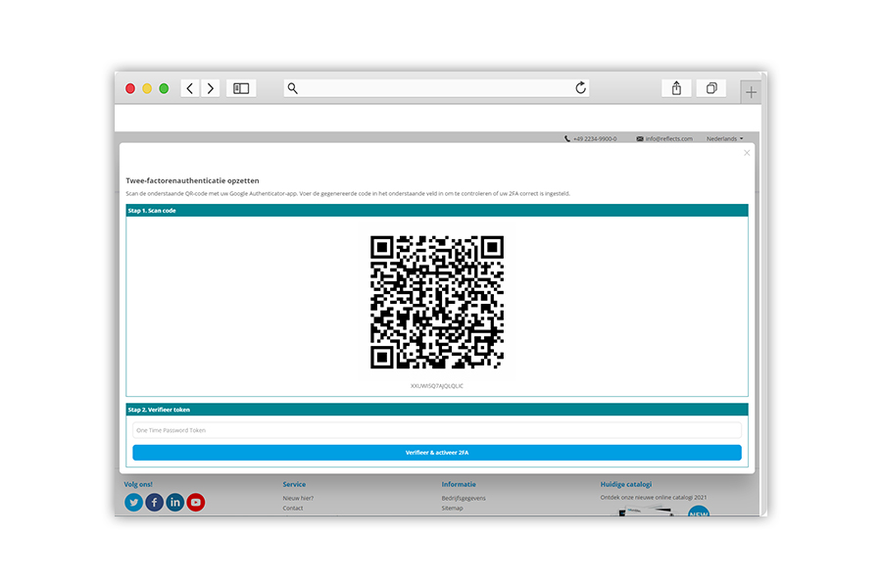Image resolution: width=882 pixels, height=588 pixels.
Task: Click the +49 2234-9900-0 phone number
Action: click(x=594, y=139)
